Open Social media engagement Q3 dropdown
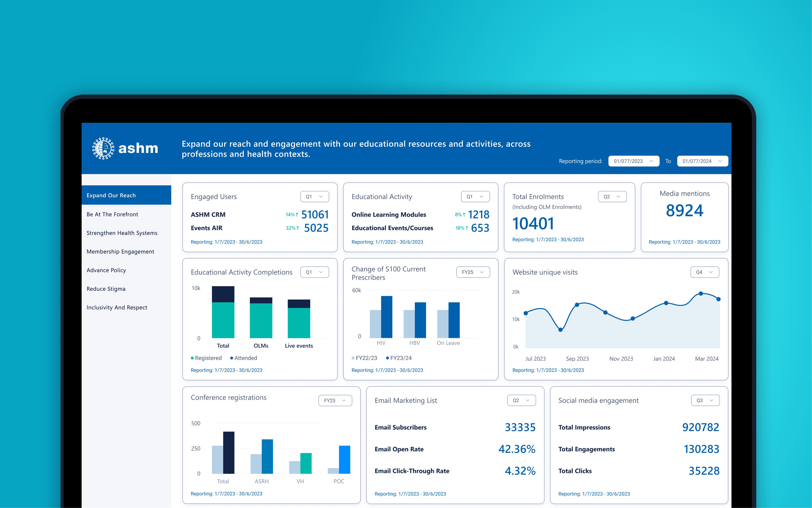This screenshot has height=508, width=812. [x=705, y=400]
